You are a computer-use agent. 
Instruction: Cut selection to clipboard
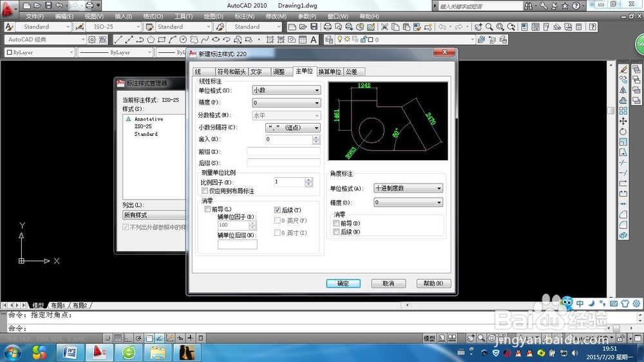(x=384, y=26)
